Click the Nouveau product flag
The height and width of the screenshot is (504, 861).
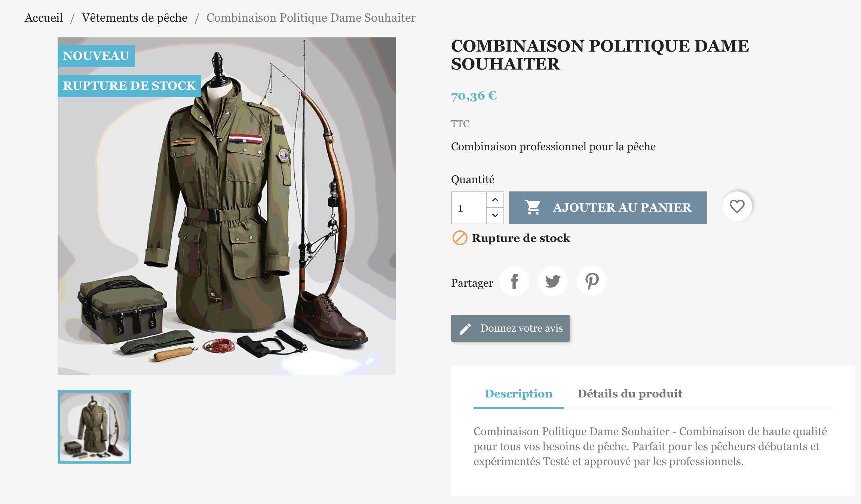click(x=96, y=56)
